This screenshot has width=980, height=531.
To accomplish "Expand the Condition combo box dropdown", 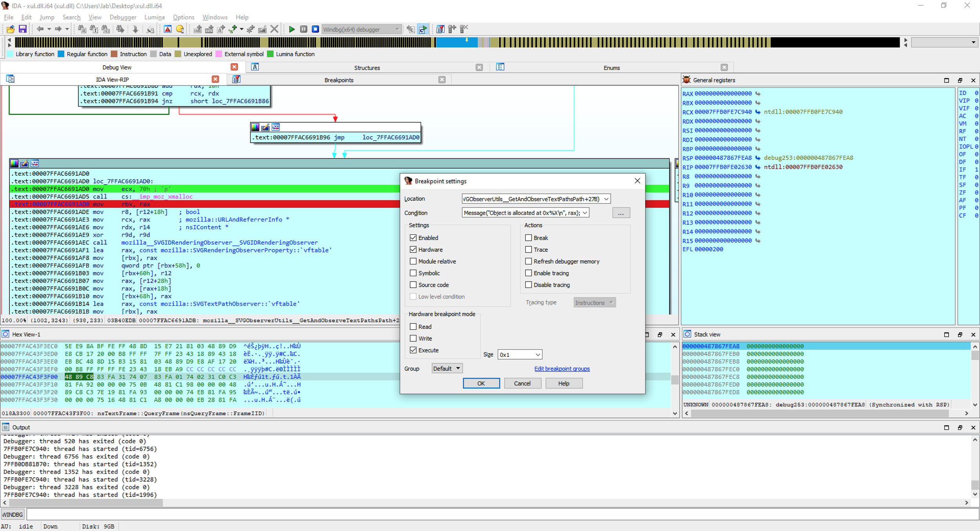I will pyautogui.click(x=585, y=213).
